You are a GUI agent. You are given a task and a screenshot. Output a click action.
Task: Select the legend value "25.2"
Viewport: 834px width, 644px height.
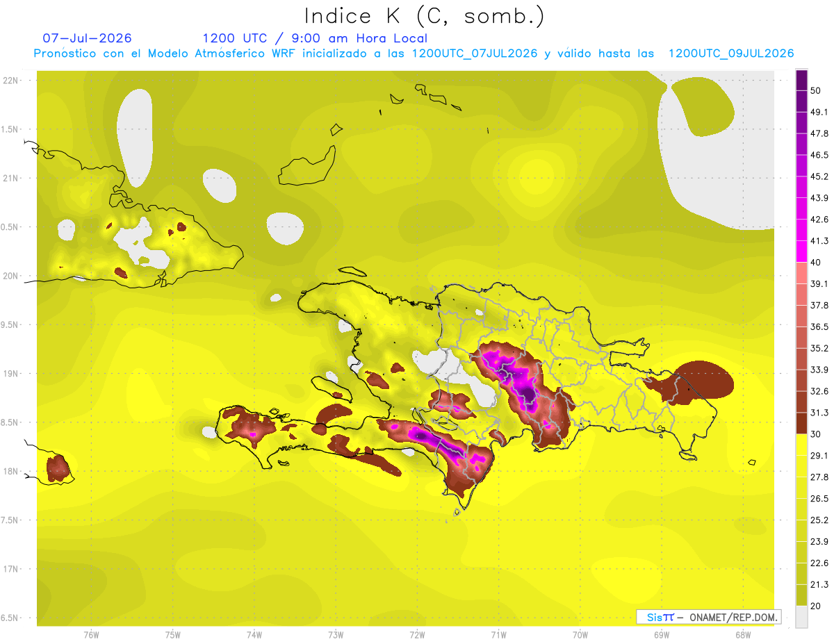click(820, 520)
